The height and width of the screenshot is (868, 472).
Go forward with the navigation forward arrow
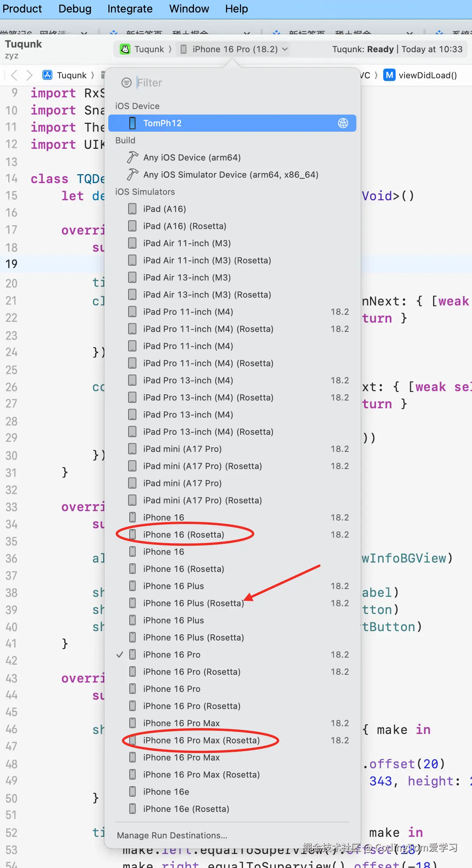[x=29, y=75]
